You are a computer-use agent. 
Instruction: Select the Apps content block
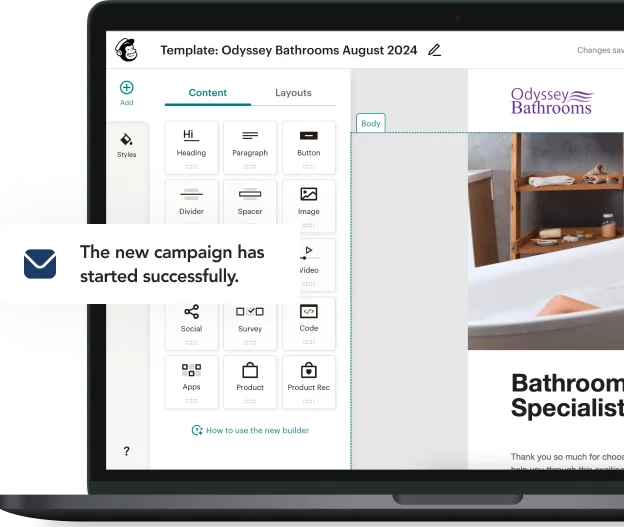tap(191, 382)
